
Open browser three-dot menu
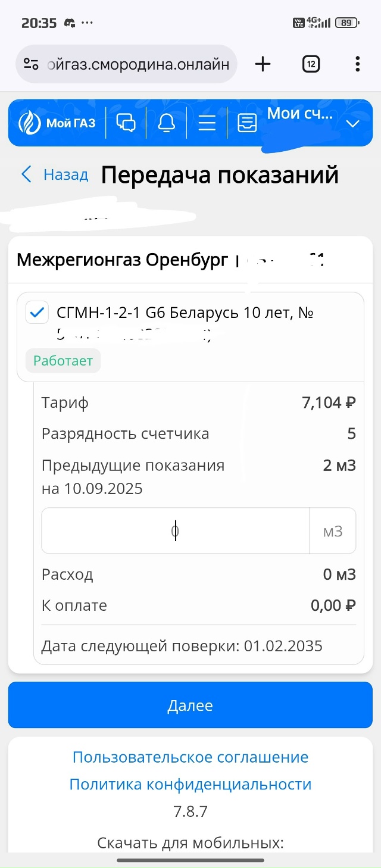(x=357, y=64)
